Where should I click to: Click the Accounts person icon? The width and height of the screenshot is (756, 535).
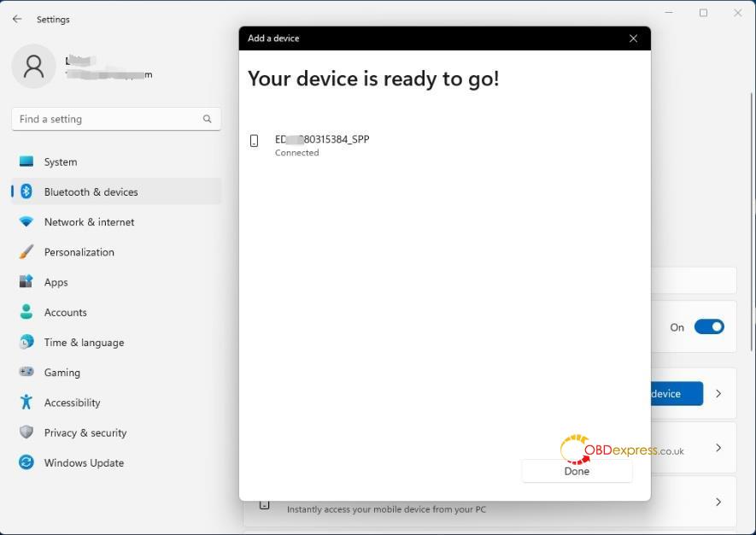pyautogui.click(x=26, y=312)
